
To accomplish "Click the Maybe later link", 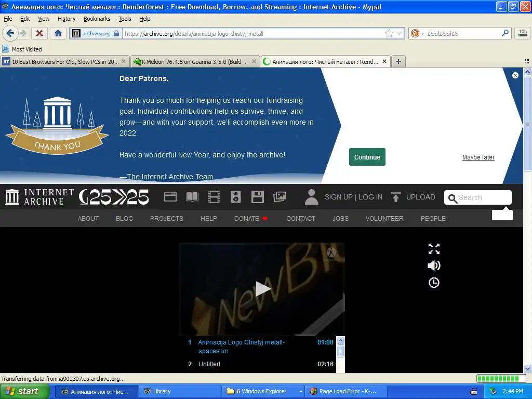I will point(478,157).
